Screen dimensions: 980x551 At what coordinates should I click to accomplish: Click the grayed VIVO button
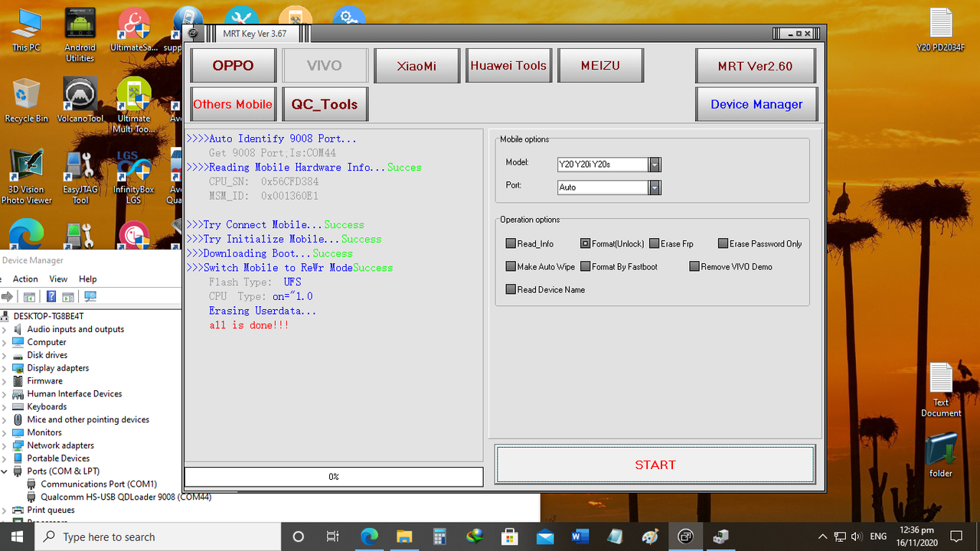tap(325, 66)
